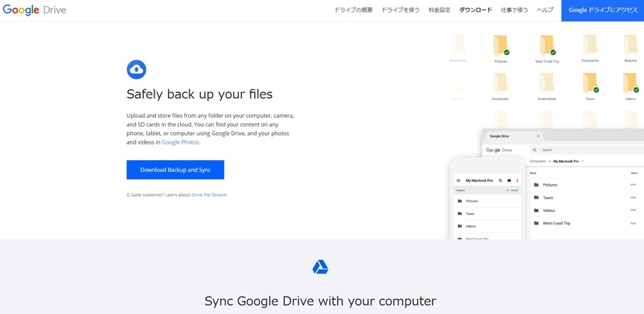
Task: Click the Owner column header in the browser mockup
Action: pyautogui.click(x=634, y=173)
